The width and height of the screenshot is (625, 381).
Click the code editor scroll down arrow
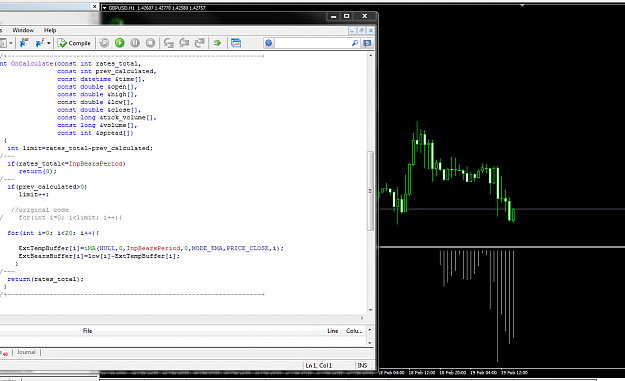pyautogui.click(x=371, y=310)
